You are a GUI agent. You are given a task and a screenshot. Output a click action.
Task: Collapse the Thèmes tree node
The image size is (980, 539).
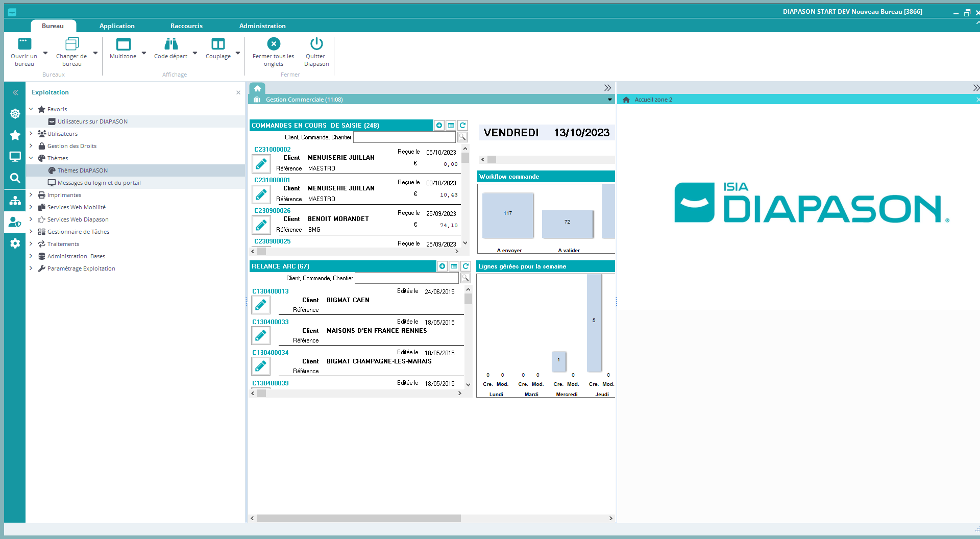coord(31,158)
